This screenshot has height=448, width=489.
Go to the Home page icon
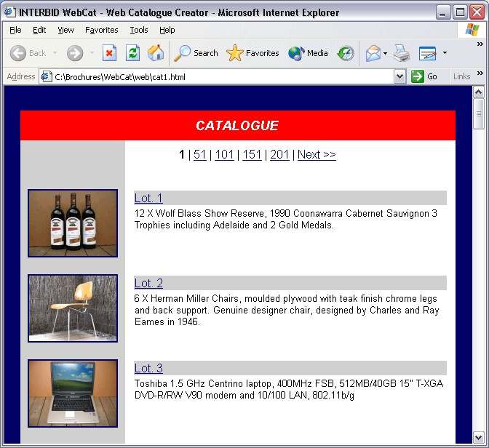[x=156, y=52]
